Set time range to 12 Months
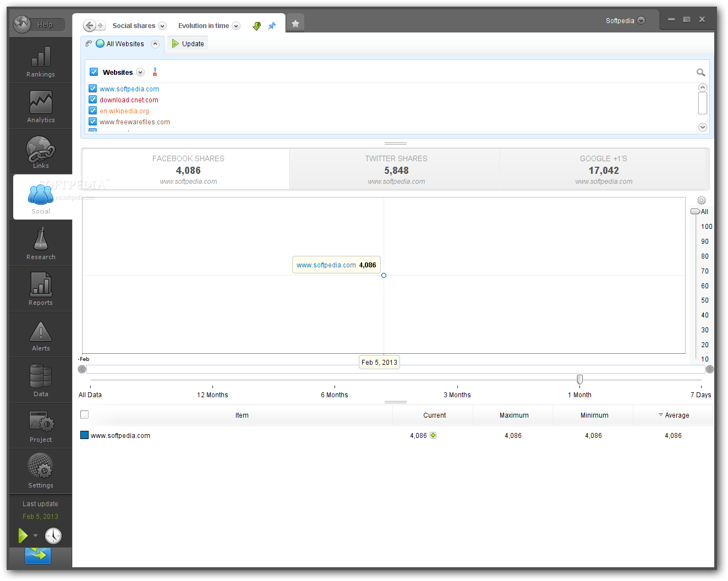Screen dimensions: 728x581 [x=212, y=394]
